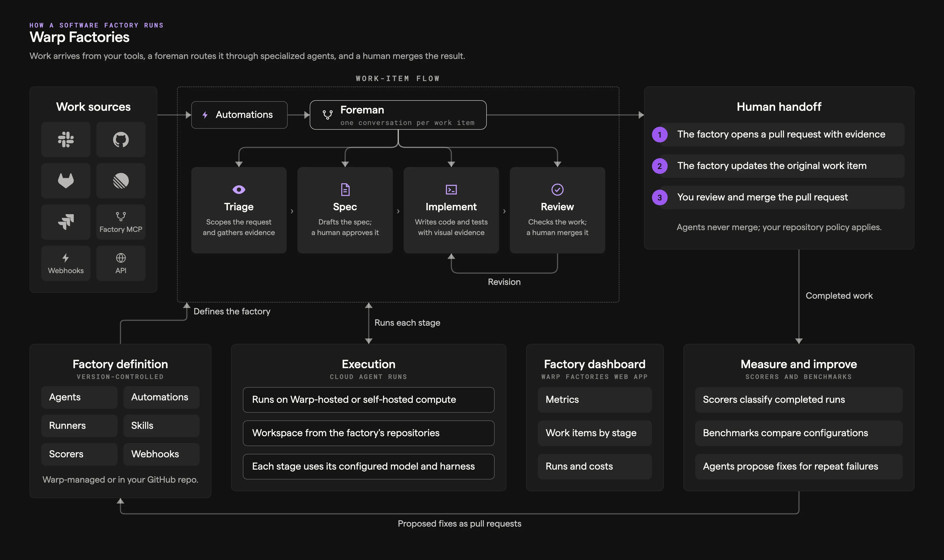944x560 pixels.
Task: Click the document icon above Spec
Action: (x=345, y=189)
